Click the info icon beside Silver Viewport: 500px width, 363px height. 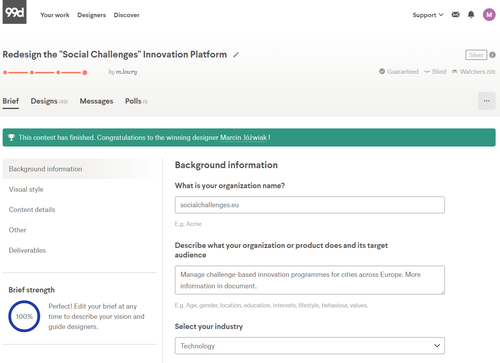pyautogui.click(x=492, y=55)
